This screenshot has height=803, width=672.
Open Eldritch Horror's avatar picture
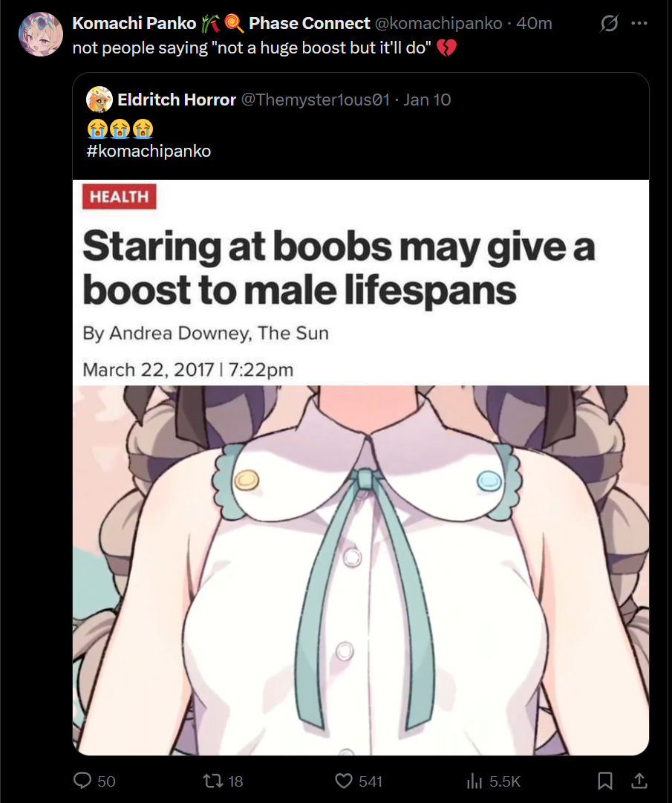tap(100, 100)
